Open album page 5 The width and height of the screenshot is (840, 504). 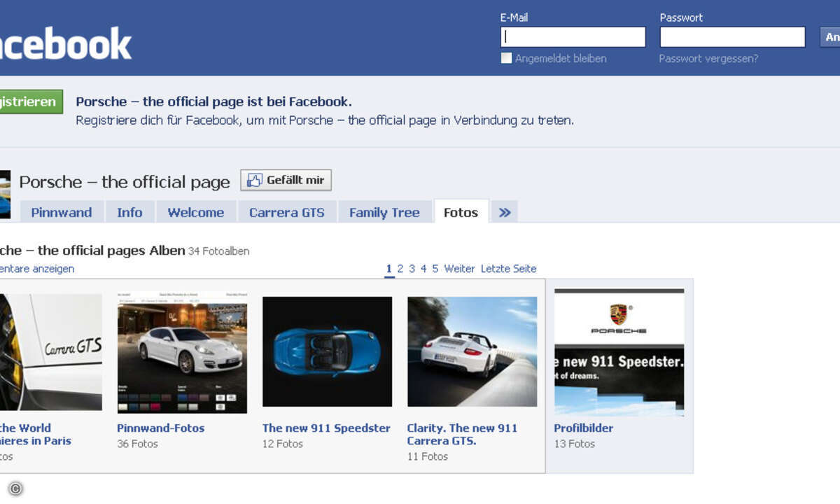tap(435, 269)
